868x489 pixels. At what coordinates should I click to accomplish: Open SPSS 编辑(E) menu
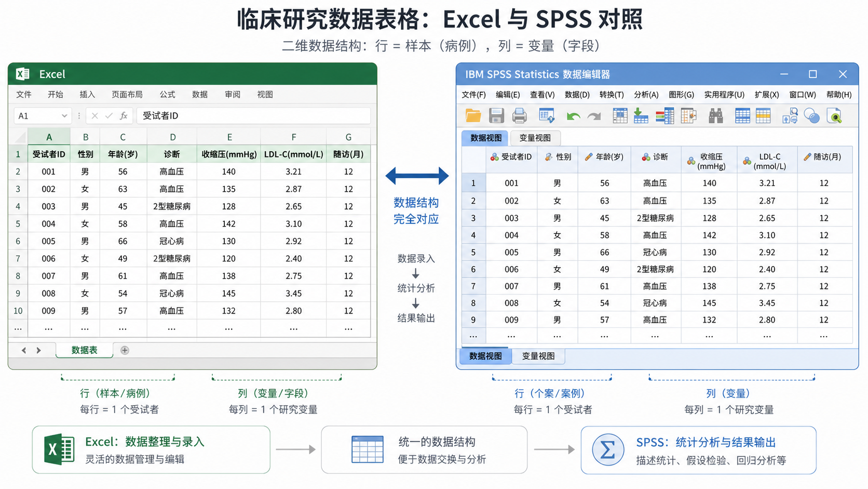(x=508, y=95)
